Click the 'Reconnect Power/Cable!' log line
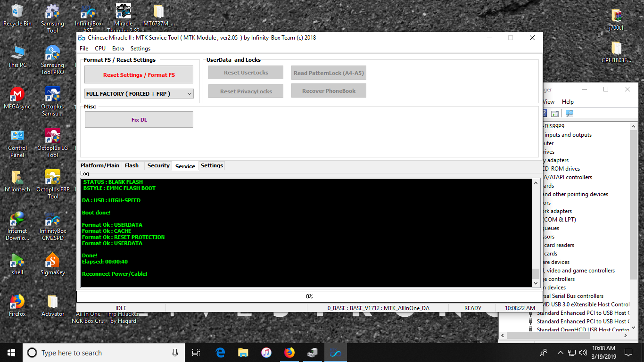The width and height of the screenshot is (644, 362). tap(115, 274)
